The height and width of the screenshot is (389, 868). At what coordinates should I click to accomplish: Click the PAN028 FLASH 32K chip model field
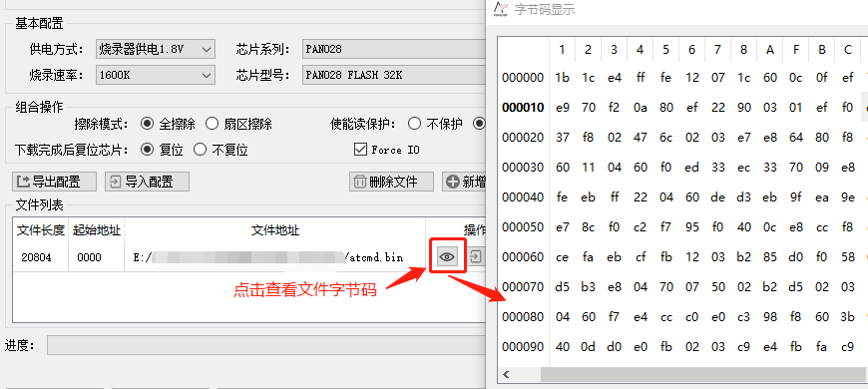393,75
